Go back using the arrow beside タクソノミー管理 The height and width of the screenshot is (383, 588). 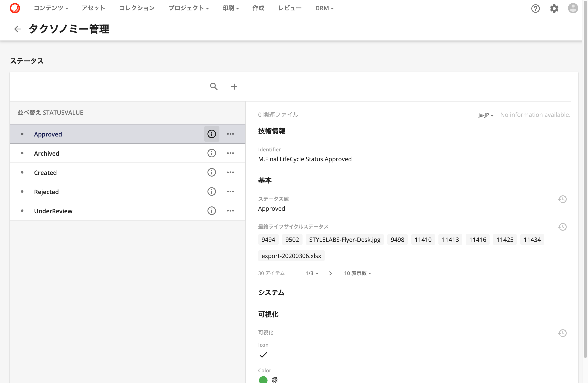pyautogui.click(x=17, y=29)
